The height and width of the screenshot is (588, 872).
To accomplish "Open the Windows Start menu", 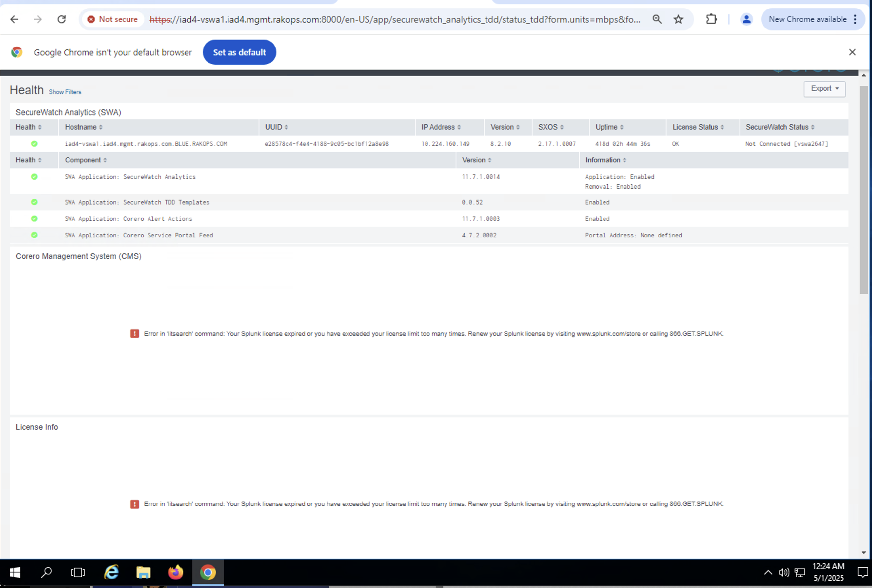I will pyautogui.click(x=15, y=572).
